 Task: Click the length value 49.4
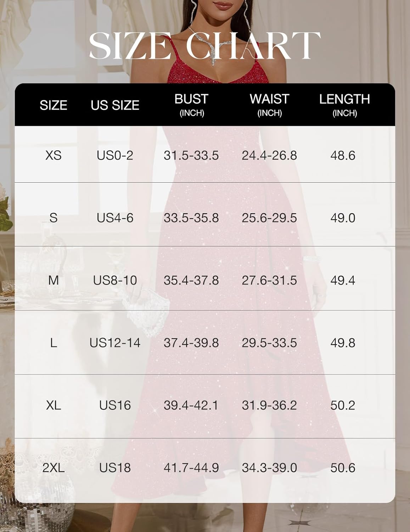tap(343, 280)
